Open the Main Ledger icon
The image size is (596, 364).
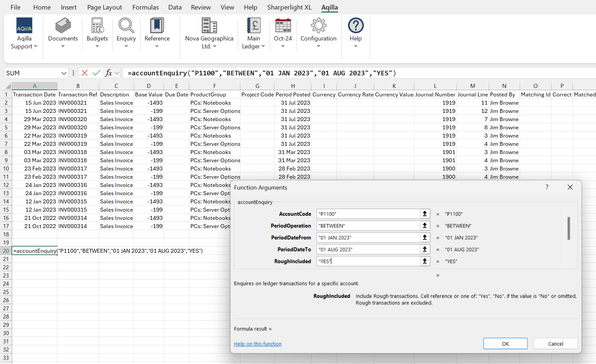click(254, 26)
